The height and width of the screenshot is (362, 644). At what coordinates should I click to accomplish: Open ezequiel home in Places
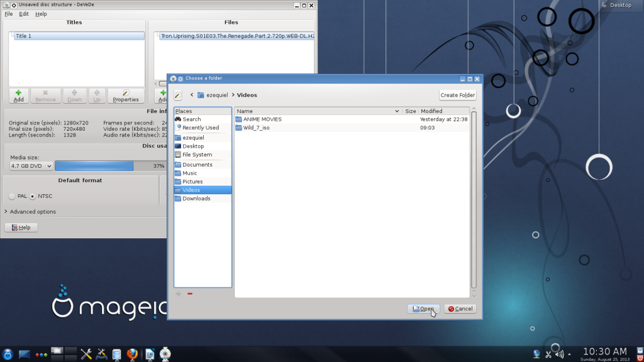point(203,138)
